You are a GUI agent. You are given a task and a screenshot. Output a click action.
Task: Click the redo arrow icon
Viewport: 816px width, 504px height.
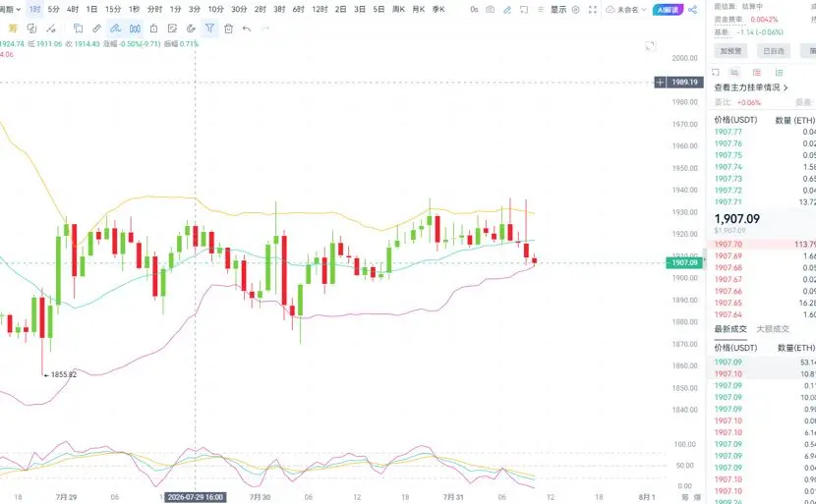click(x=265, y=28)
